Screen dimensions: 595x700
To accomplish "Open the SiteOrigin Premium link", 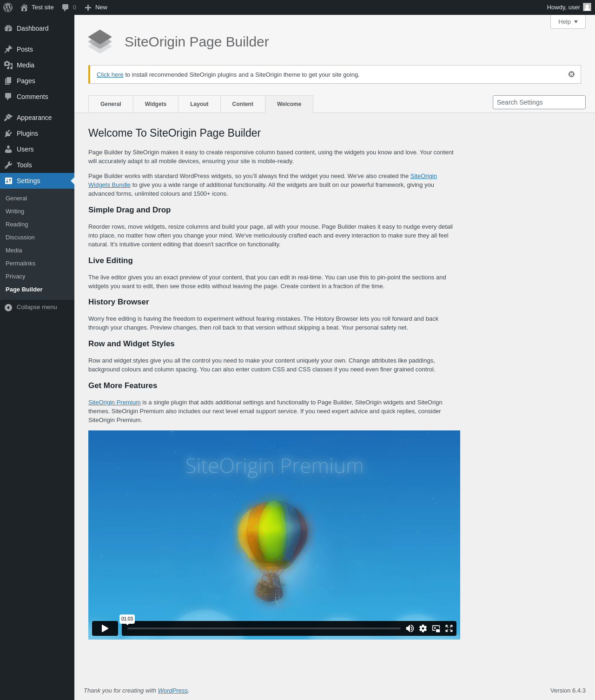I will [x=114, y=403].
